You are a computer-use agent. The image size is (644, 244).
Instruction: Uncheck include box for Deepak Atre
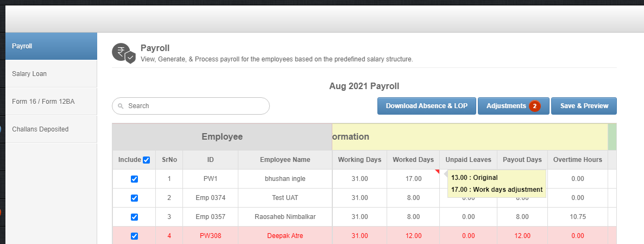click(134, 236)
